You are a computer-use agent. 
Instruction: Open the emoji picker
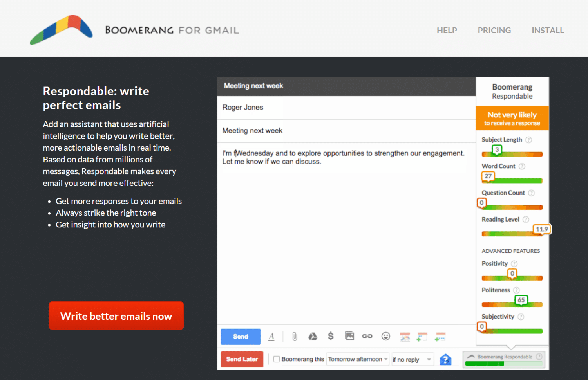pos(385,336)
